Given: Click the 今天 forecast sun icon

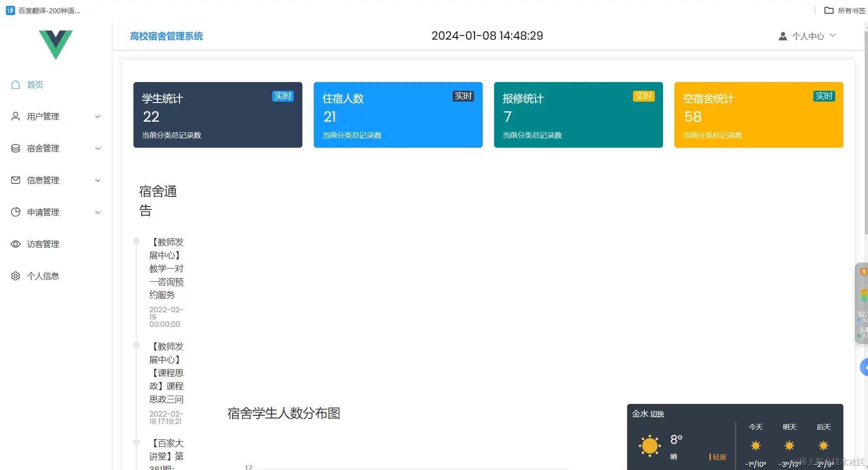Looking at the screenshot, I should pyautogui.click(x=756, y=445).
